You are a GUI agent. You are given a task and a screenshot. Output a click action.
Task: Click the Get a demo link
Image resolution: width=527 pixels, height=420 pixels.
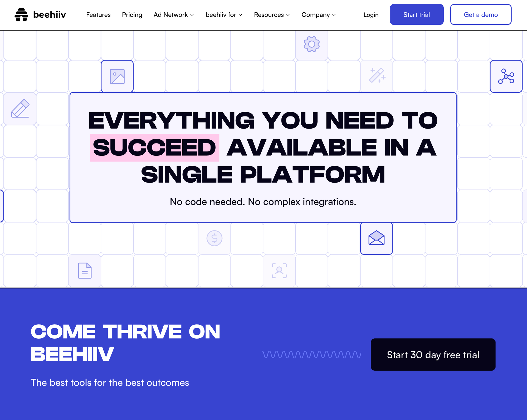(480, 14)
